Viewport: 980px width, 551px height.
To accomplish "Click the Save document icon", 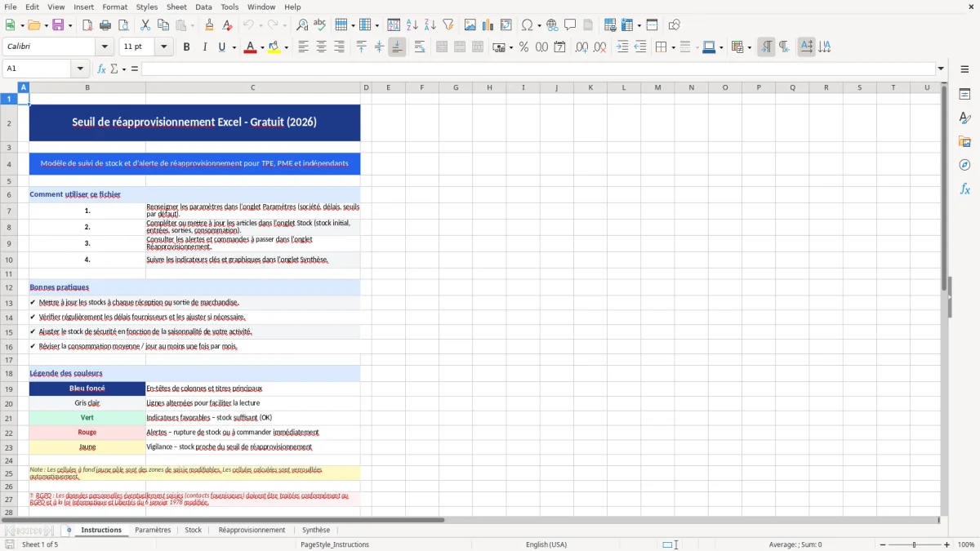I will coord(60,25).
